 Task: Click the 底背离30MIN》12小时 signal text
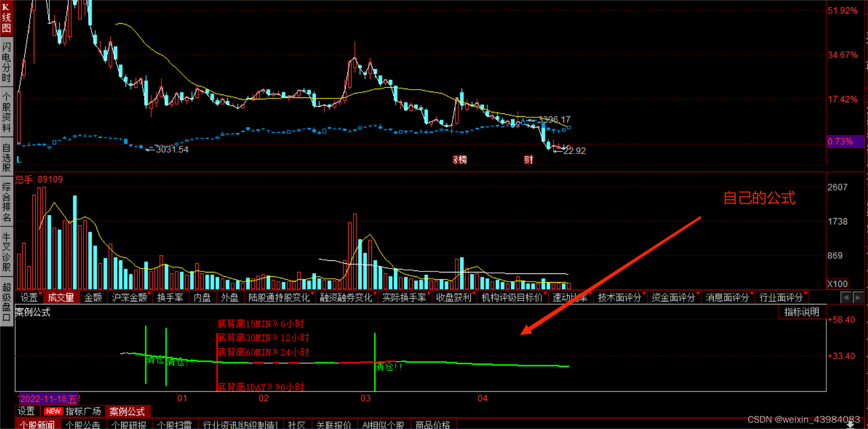(263, 338)
